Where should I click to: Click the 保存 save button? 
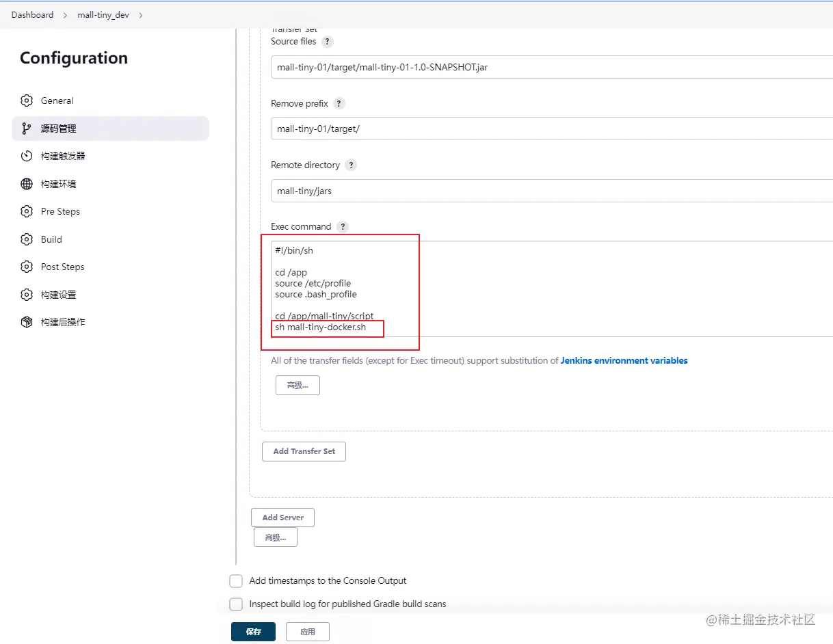coord(253,632)
